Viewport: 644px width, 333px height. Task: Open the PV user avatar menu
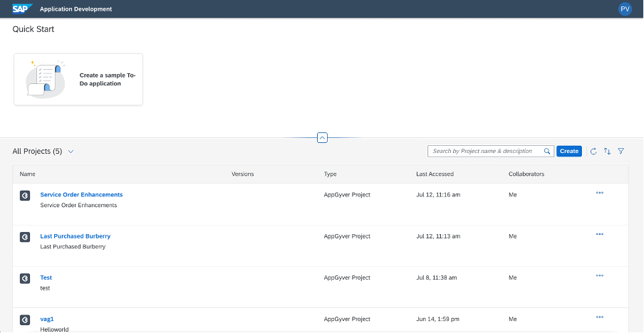click(625, 9)
